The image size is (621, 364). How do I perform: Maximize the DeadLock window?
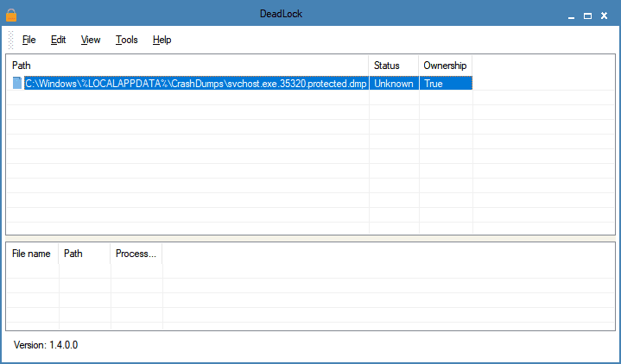point(587,16)
